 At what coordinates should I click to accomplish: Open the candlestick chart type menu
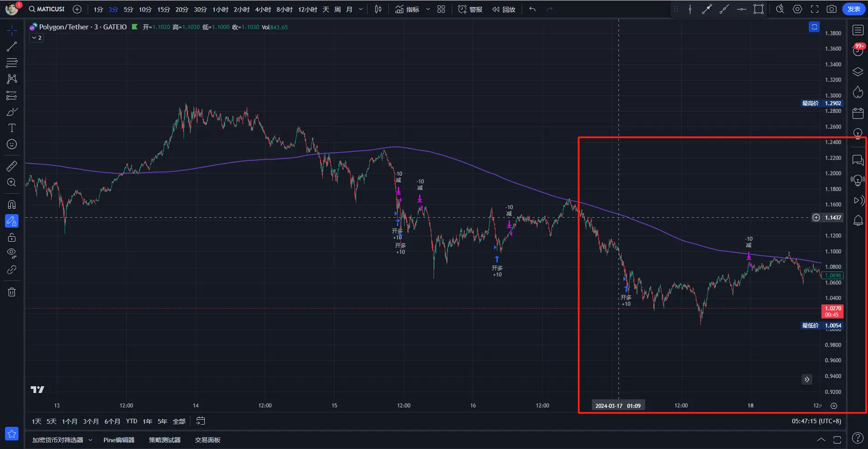(x=378, y=9)
